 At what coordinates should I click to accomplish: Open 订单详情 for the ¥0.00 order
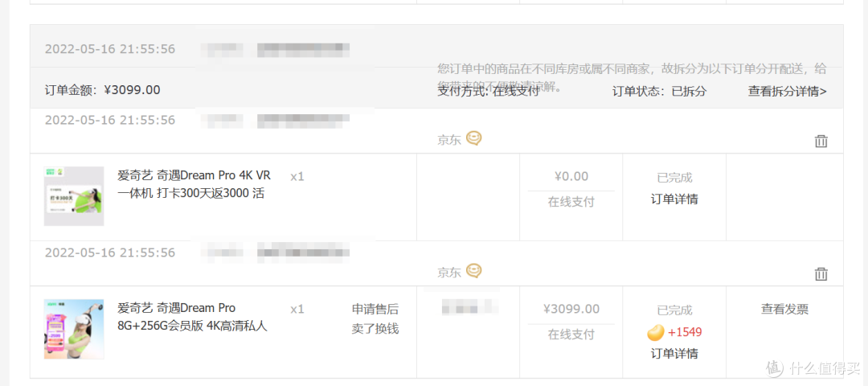click(674, 199)
